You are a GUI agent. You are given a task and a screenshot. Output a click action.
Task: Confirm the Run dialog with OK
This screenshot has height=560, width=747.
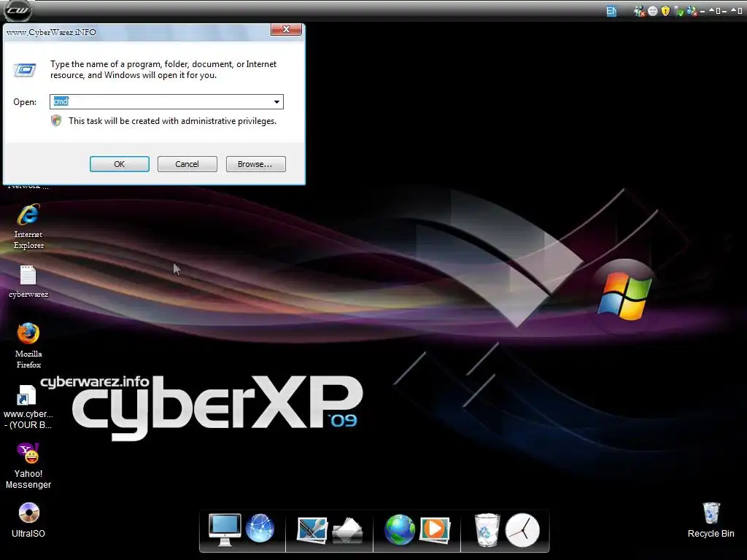(x=120, y=164)
